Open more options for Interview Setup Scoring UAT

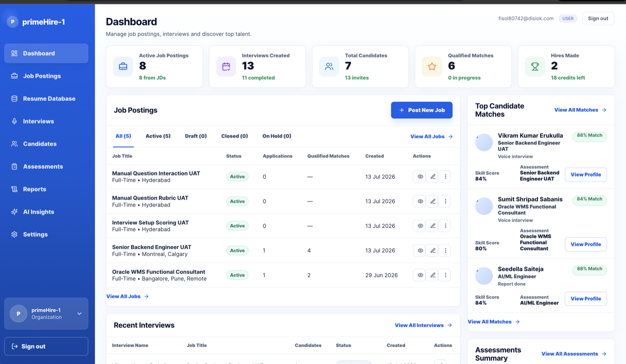445,226
